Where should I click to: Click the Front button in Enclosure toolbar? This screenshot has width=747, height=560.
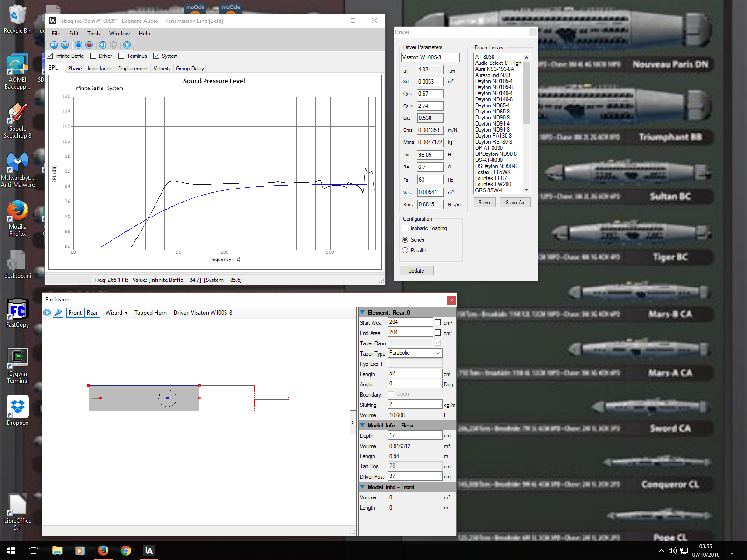pos(75,313)
